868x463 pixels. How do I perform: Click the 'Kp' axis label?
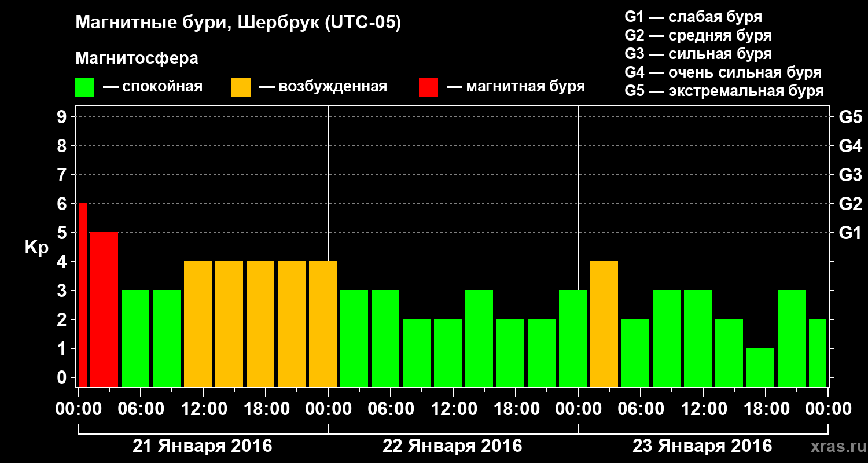[x=36, y=247]
